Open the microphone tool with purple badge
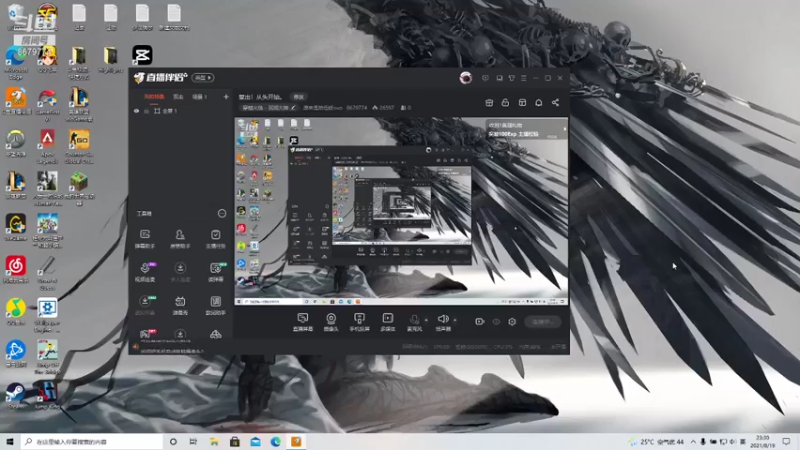The width and height of the screenshot is (800, 450). tap(145, 272)
